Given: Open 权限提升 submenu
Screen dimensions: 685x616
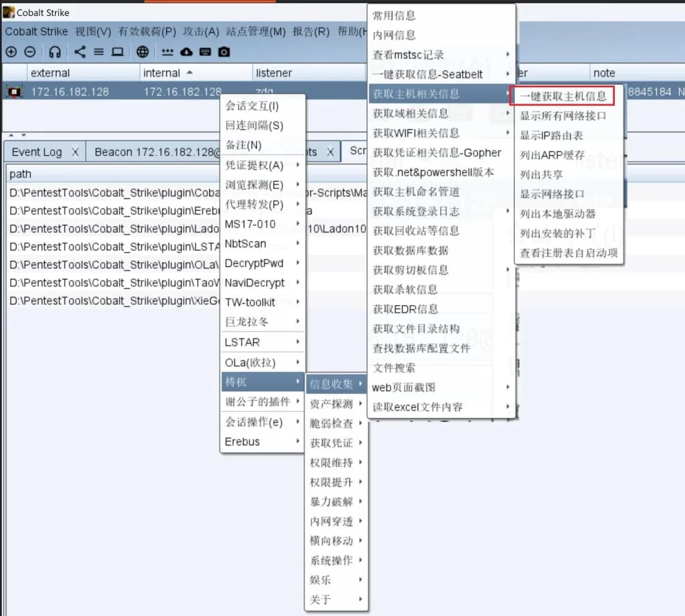Looking at the screenshot, I should 336,482.
